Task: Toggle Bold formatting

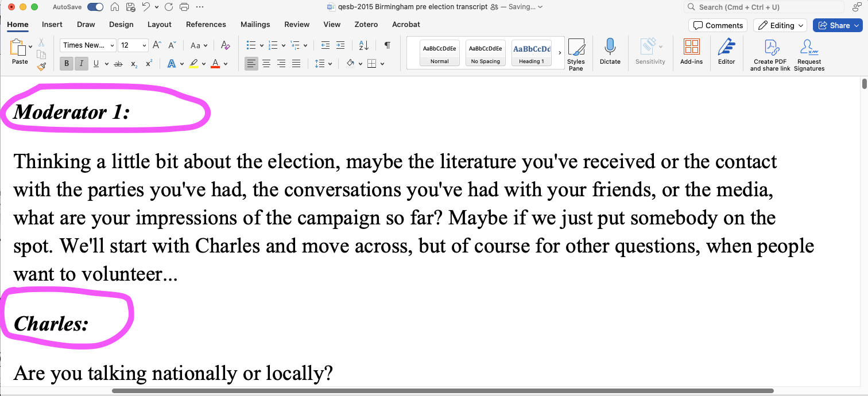Action: click(67, 64)
